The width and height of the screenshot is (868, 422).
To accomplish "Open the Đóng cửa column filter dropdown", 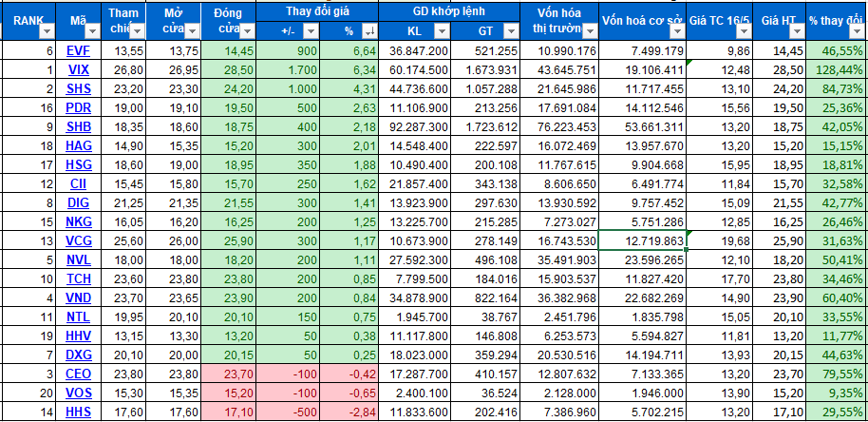I will click(248, 31).
